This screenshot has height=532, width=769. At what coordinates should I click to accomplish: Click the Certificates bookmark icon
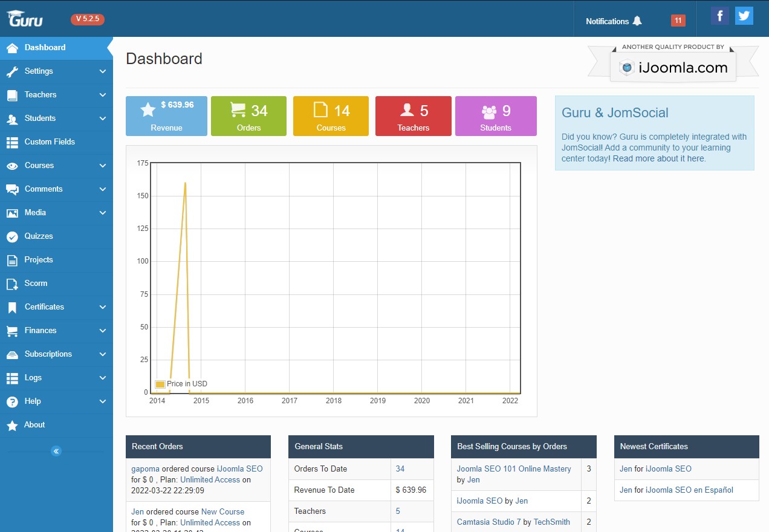coord(12,307)
